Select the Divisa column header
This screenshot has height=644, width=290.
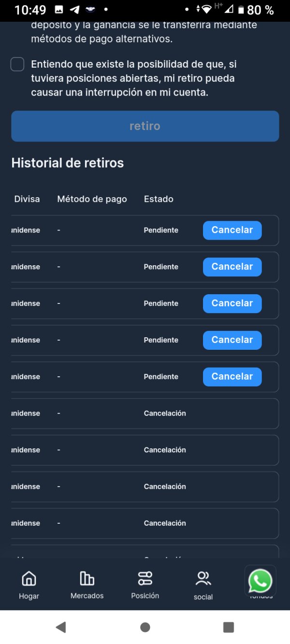point(27,199)
